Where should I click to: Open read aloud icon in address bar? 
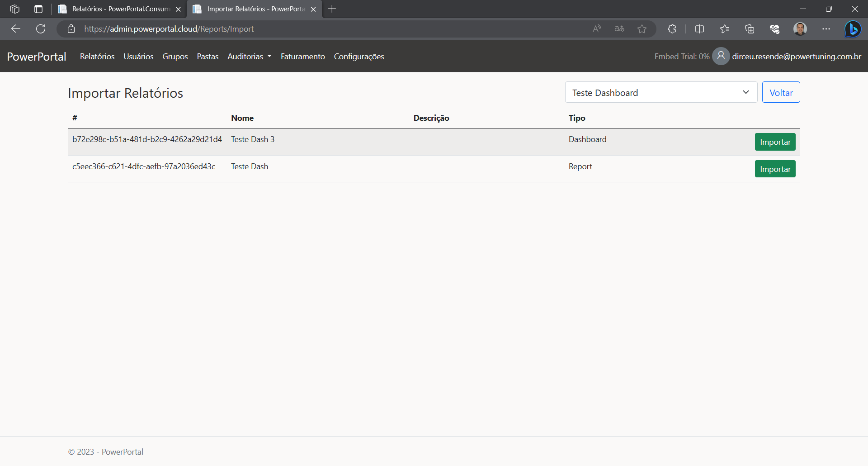[x=597, y=29]
